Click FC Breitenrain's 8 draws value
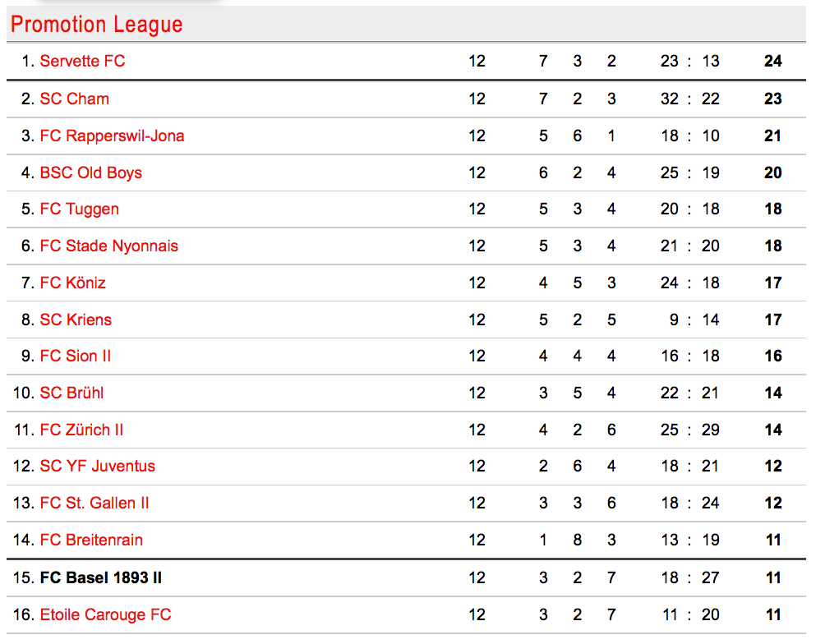Image resolution: width=816 pixels, height=644 pixels. (578, 540)
